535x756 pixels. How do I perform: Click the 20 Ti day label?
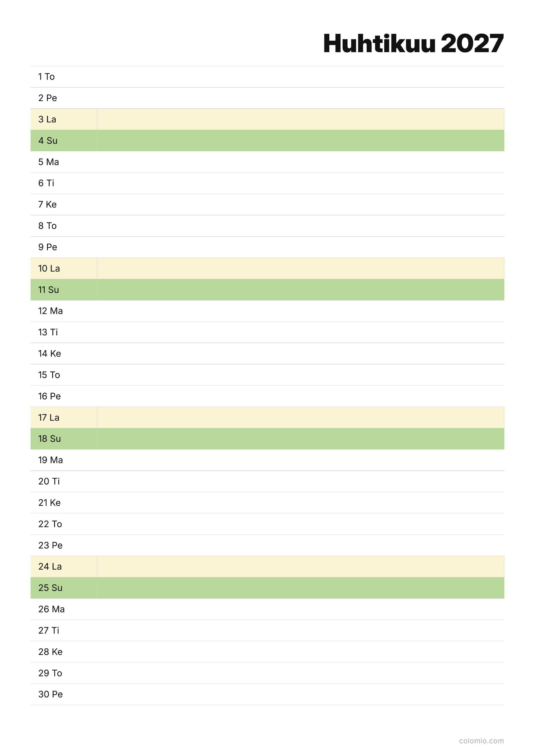point(49,481)
